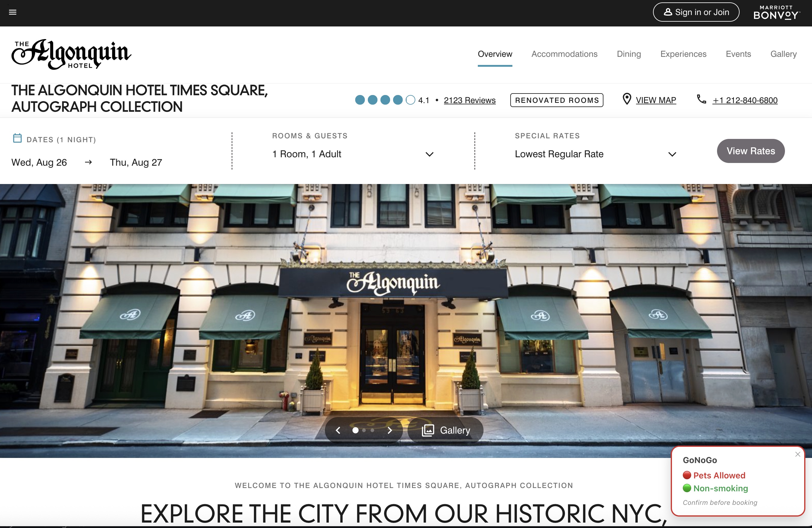This screenshot has height=528, width=812.
Task: Click the hotel name heading
Action: point(139,99)
